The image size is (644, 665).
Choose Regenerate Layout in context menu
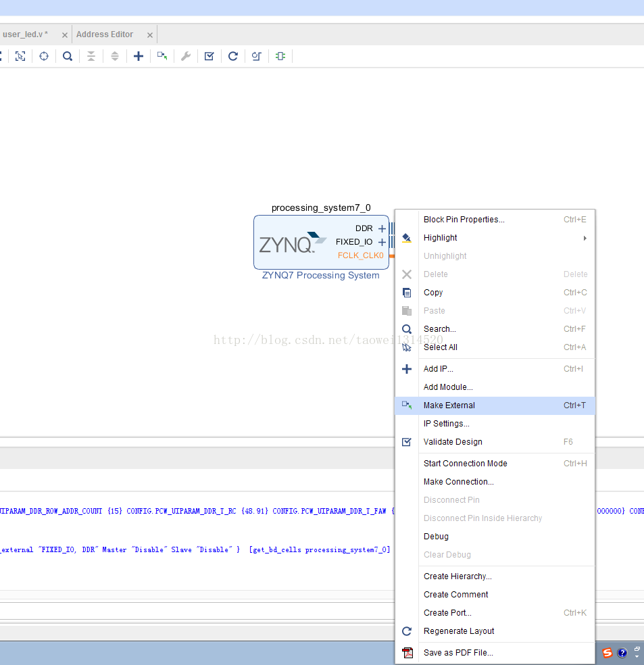pos(495,631)
